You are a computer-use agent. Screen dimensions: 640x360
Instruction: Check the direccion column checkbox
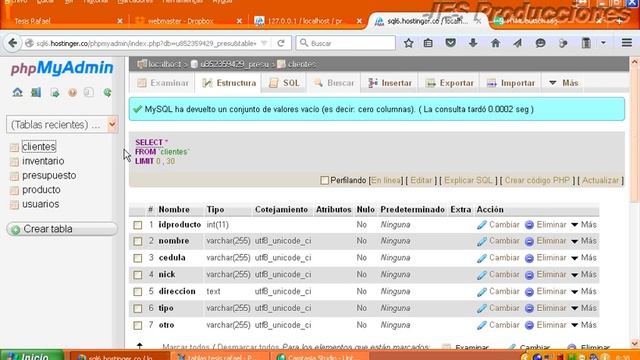tap(138, 291)
